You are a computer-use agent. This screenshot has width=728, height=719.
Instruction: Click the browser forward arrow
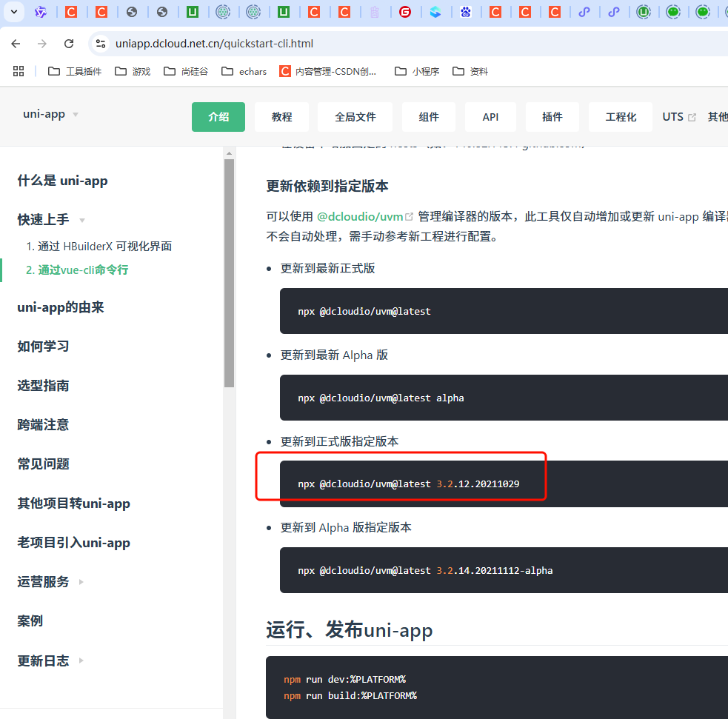pos(42,44)
